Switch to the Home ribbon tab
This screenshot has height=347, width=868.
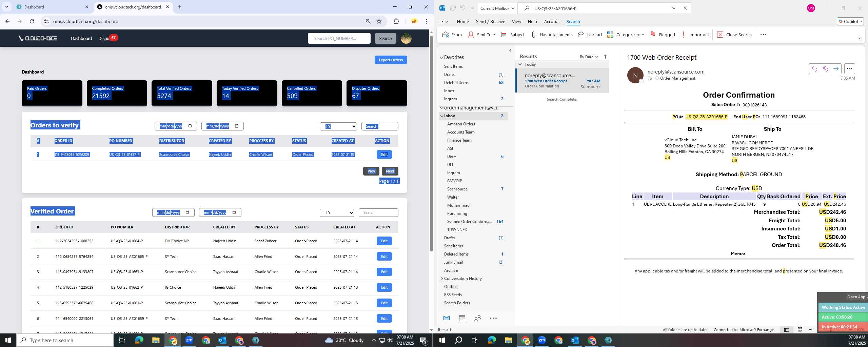[x=463, y=21]
